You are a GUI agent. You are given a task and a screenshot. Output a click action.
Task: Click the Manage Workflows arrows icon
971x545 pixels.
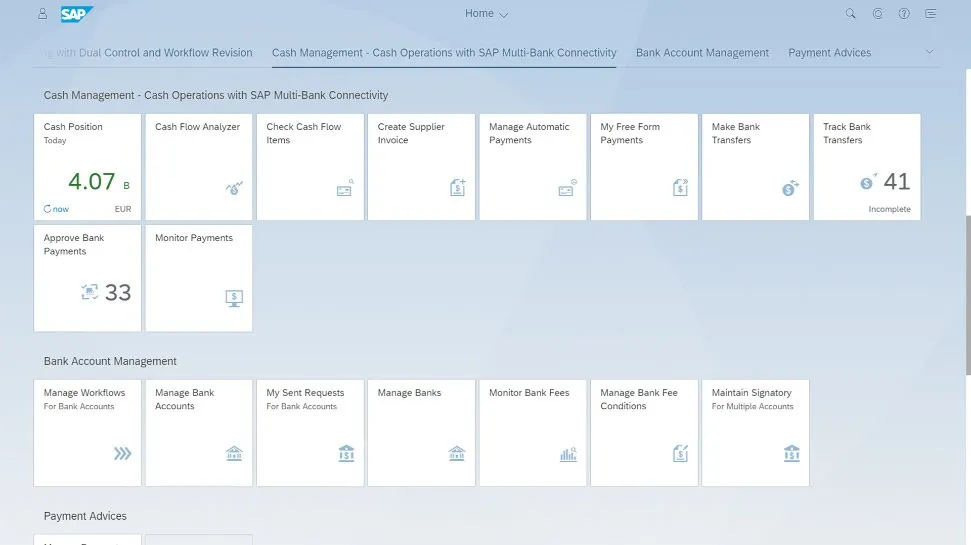[122, 454]
